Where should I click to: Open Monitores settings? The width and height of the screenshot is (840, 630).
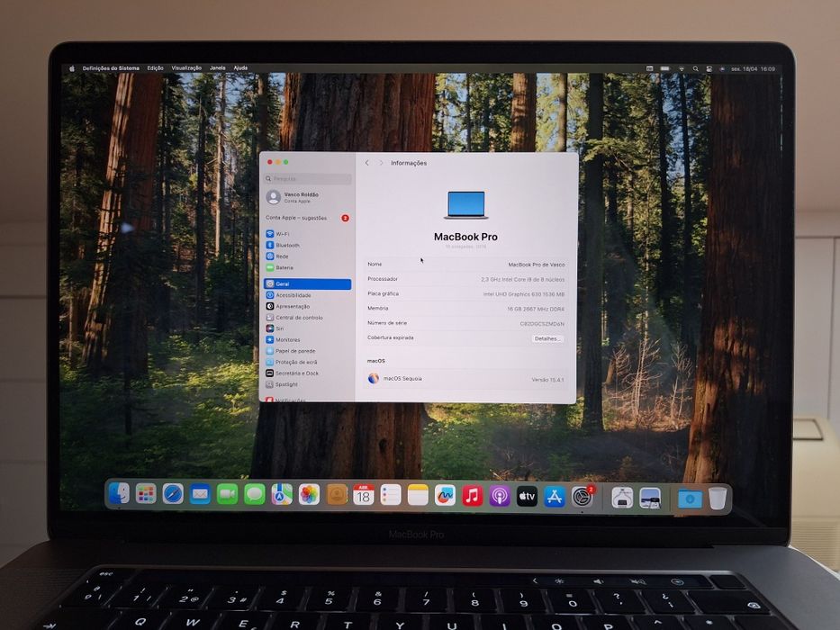(308, 340)
